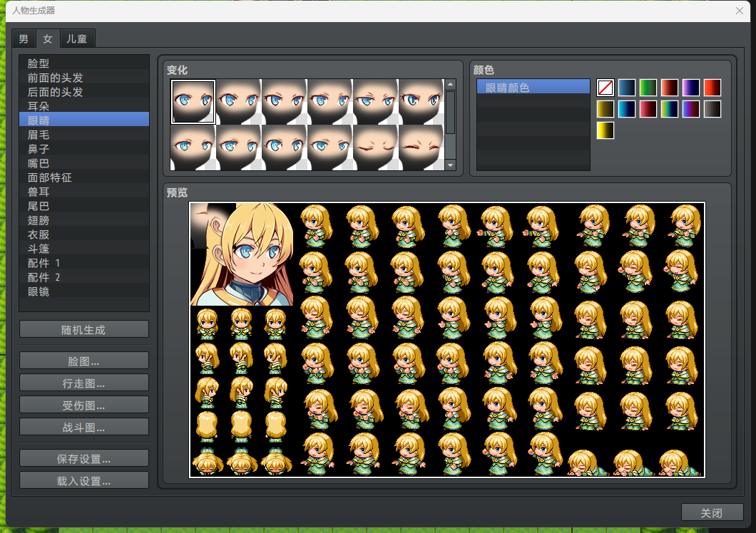This screenshot has width=756, height=533.
Task: Select 面部特征 in the parts list
Action: coord(84,177)
